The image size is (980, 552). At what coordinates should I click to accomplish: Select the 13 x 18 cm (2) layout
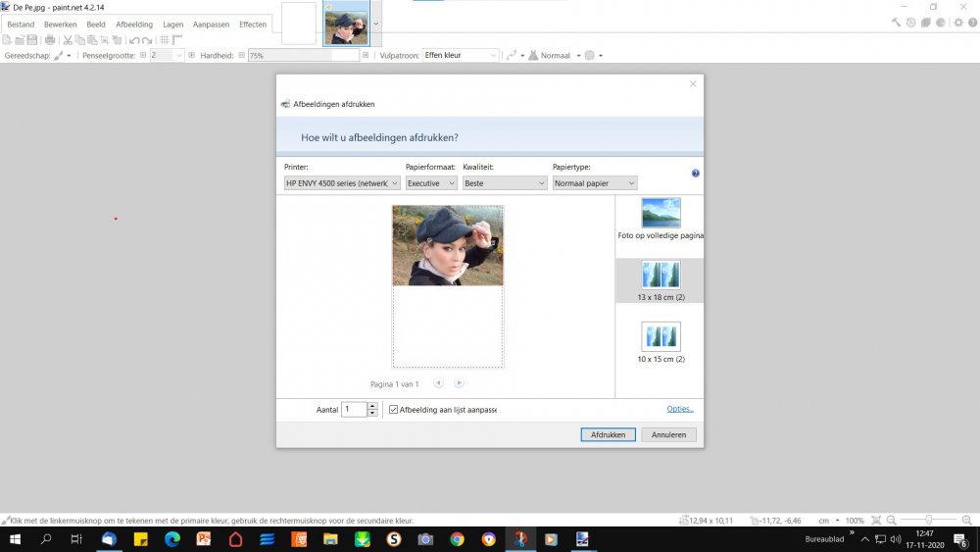pos(661,281)
